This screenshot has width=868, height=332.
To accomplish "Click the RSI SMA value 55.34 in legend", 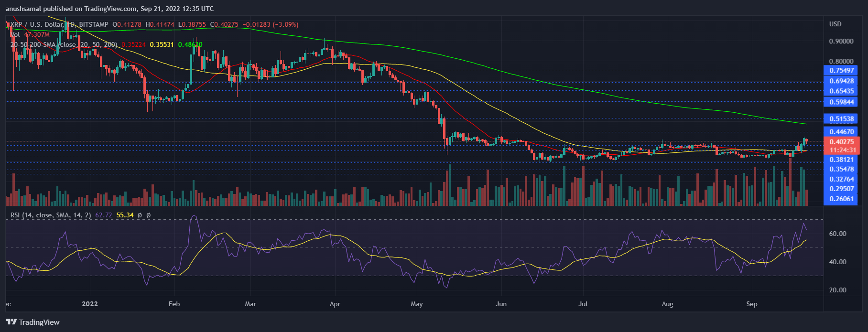I will tap(125, 215).
